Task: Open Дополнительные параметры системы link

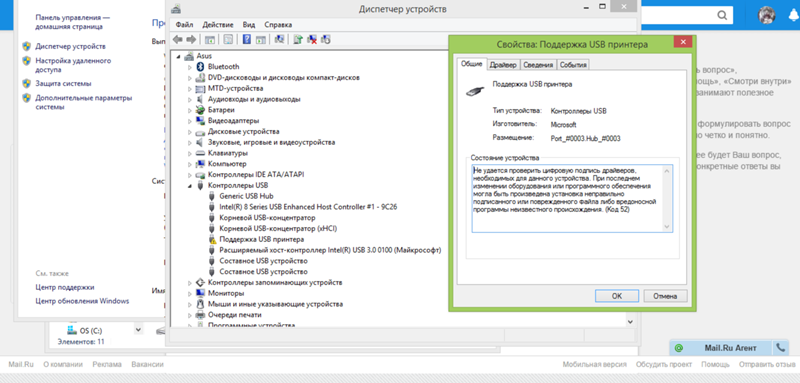Action: (x=84, y=102)
